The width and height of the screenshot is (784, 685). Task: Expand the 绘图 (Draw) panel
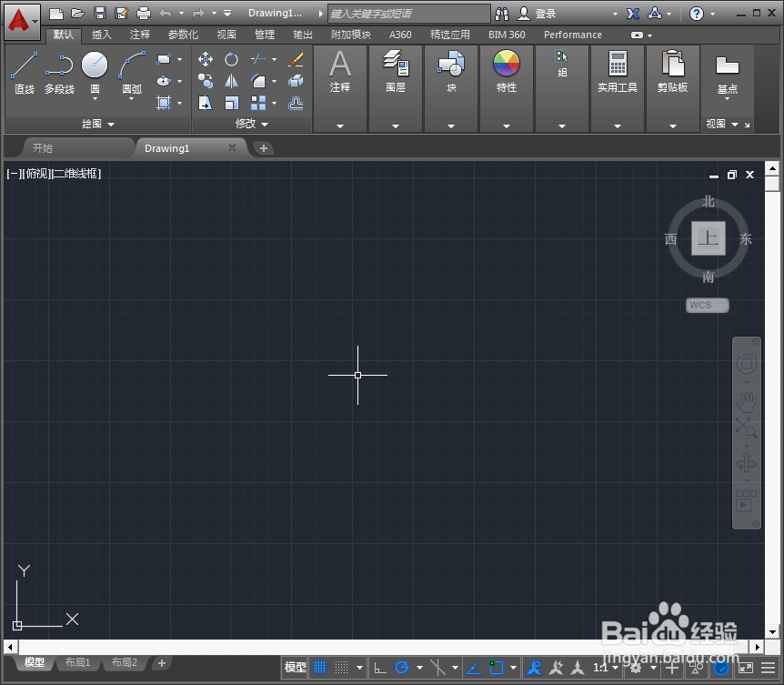coord(98,124)
